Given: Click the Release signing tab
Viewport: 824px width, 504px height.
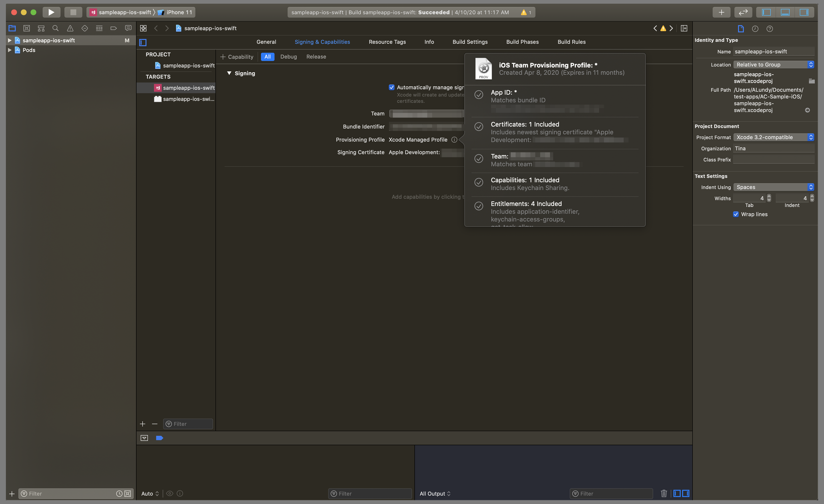Looking at the screenshot, I should point(316,56).
